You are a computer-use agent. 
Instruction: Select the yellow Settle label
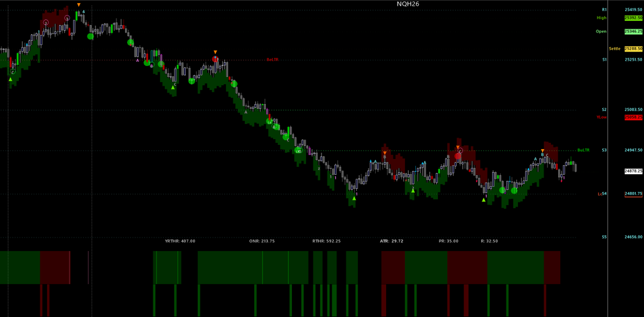click(x=614, y=49)
